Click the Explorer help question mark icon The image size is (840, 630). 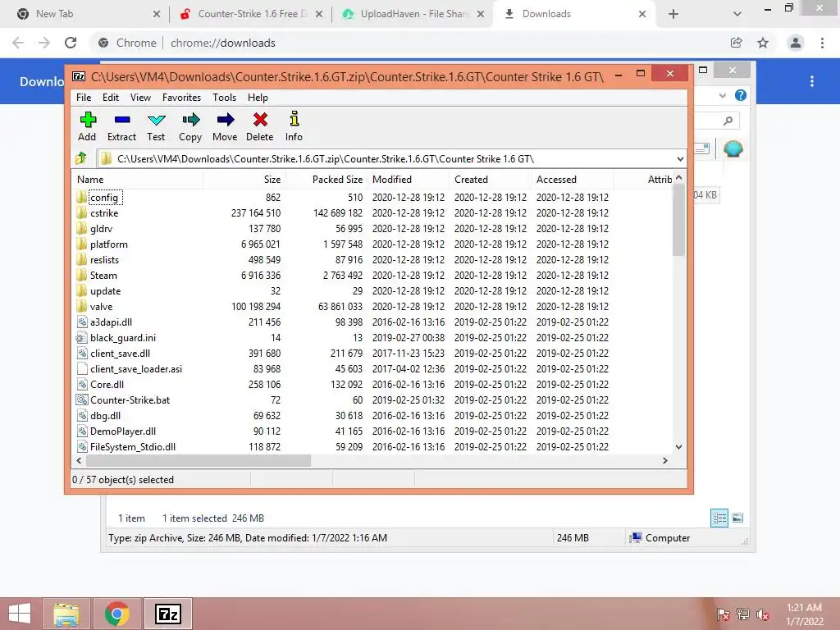[x=741, y=95]
